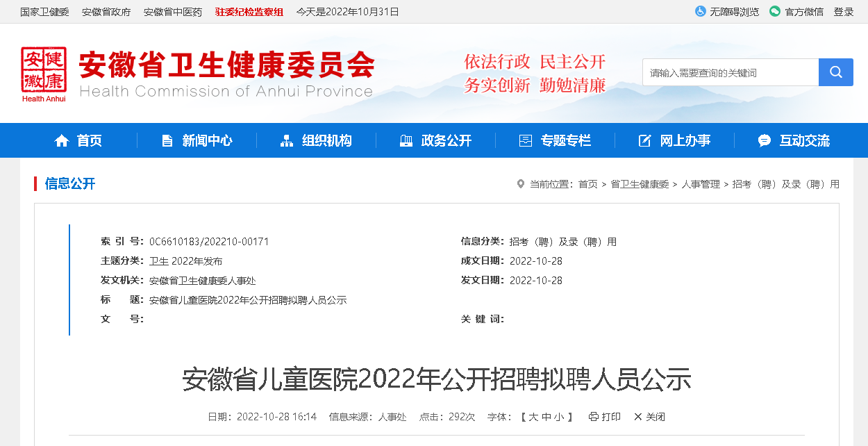Click the official WeChat icon
Image resolution: width=868 pixels, height=446 pixels.
coord(775,12)
